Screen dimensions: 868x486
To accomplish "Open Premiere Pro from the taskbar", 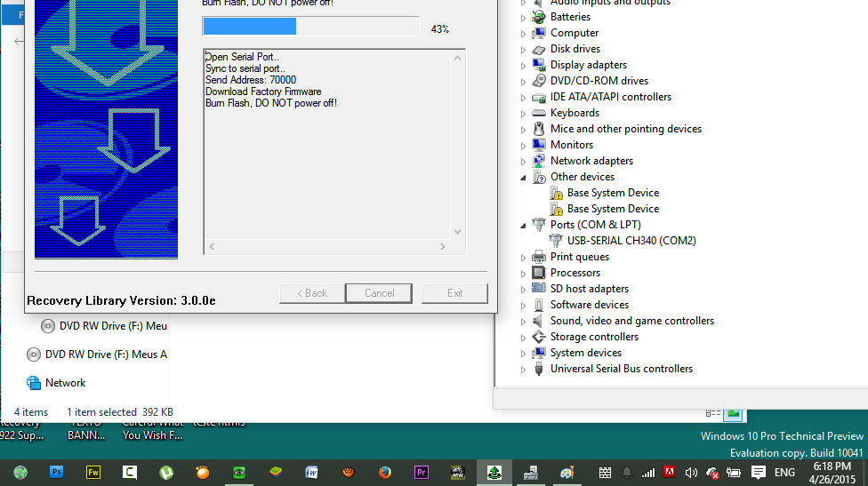I will [x=422, y=472].
